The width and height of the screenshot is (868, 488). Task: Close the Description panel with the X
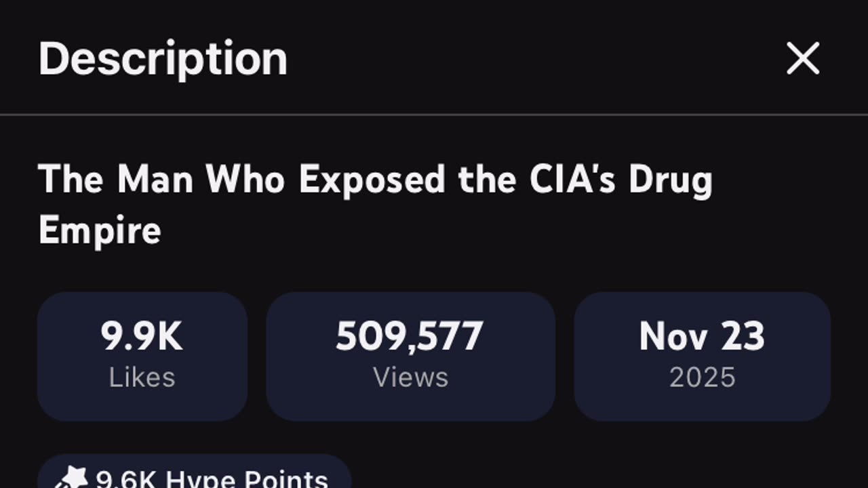[x=803, y=58]
